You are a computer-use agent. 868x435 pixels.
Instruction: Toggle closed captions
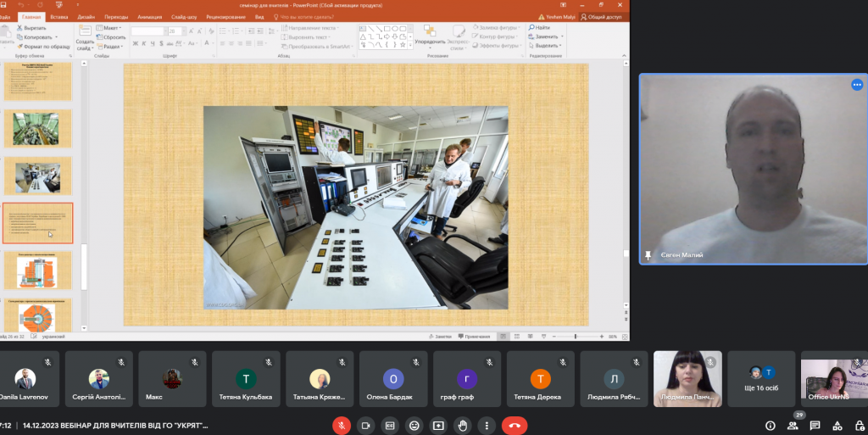[391, 425]
